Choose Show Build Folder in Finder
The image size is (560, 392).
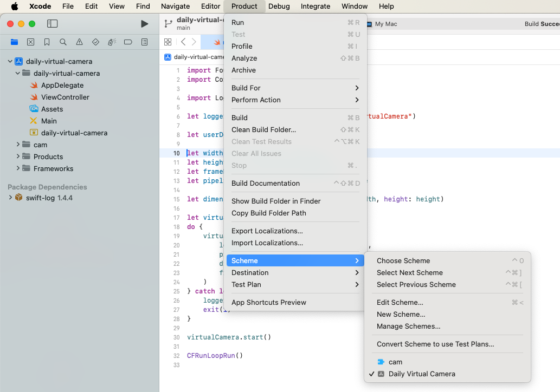(295, 201)
